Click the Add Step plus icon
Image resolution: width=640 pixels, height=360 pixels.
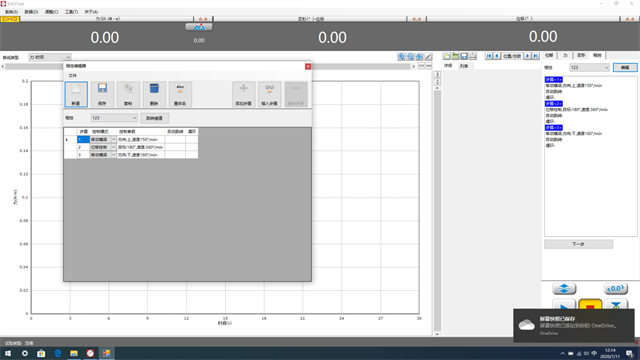click(x=244, y=94)
